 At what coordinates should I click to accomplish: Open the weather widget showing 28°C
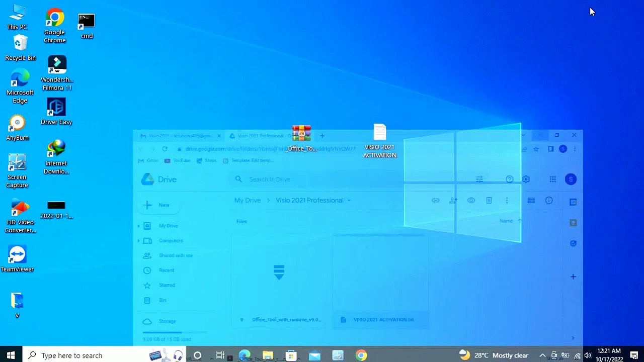[494, 355]
